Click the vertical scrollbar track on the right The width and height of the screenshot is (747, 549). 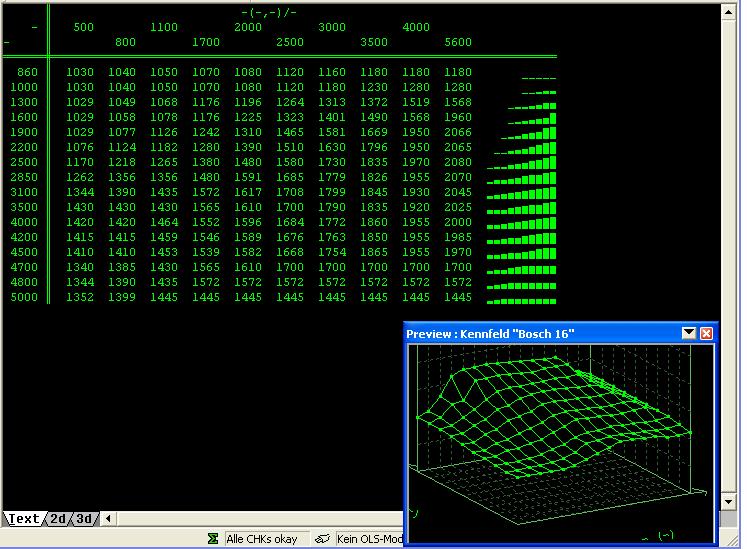(x=728, y=257)
